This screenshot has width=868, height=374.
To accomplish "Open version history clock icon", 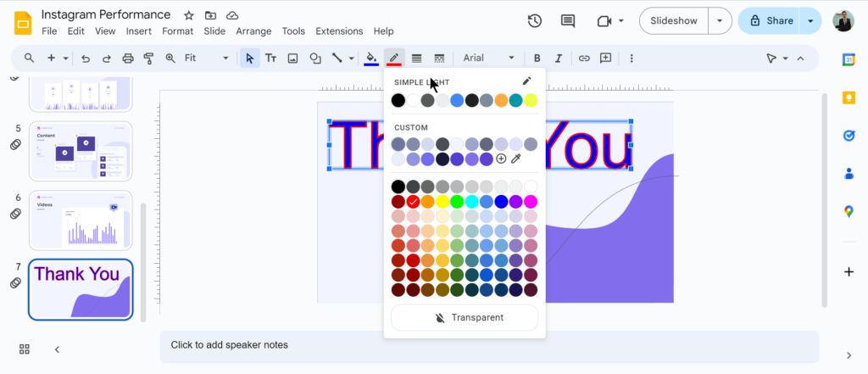I will pos(535,21).
